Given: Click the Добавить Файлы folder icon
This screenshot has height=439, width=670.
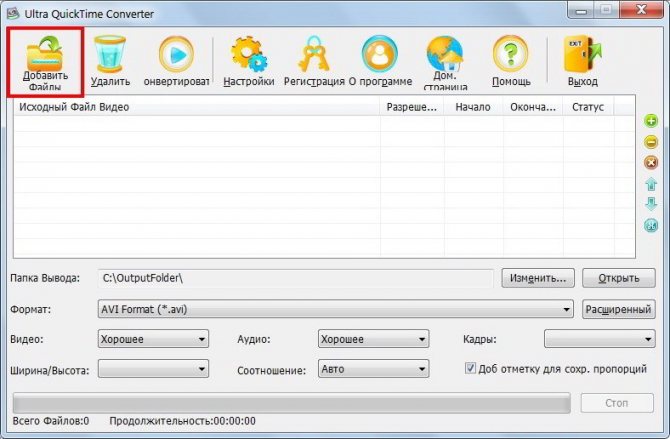Looking at the screenshot, I should coord(45,53).
